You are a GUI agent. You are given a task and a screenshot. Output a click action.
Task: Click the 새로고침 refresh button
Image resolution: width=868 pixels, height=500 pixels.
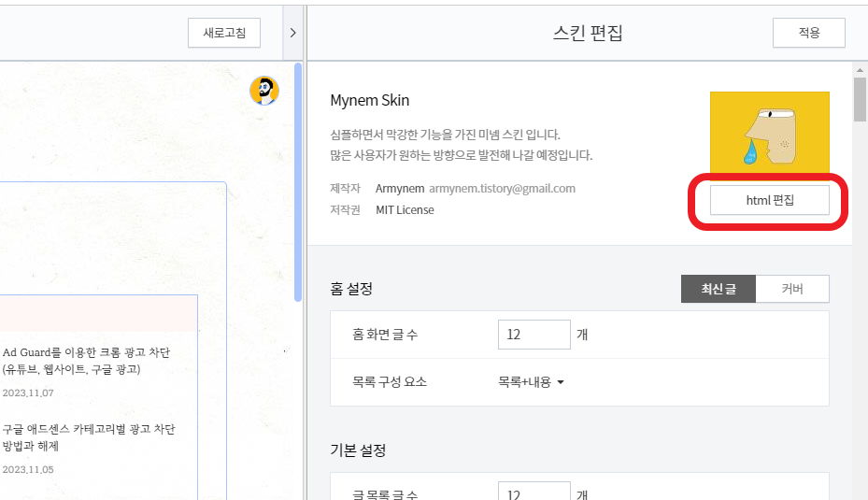point(224,33)
